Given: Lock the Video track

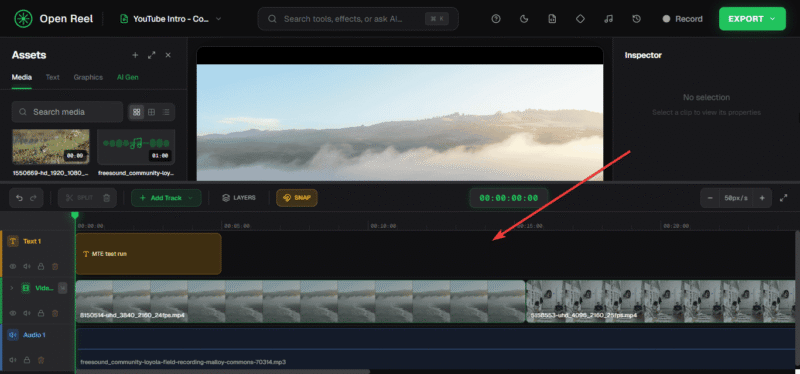Looking at the screenshot, I should click(41, 313).
